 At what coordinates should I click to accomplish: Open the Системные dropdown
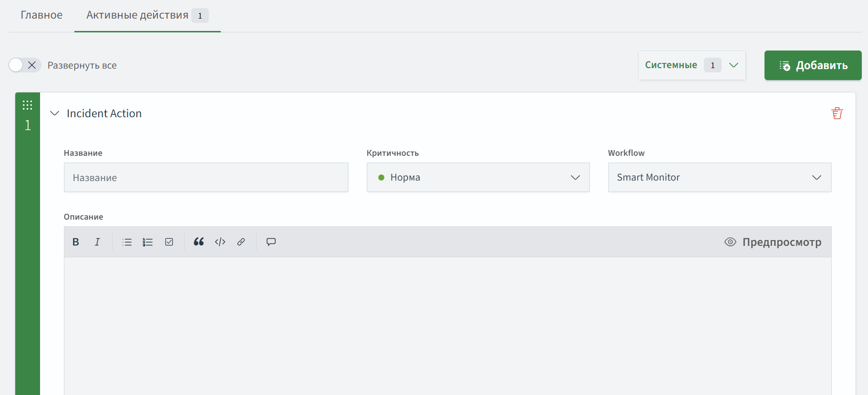pyautogui.click(x=692, y=65)
